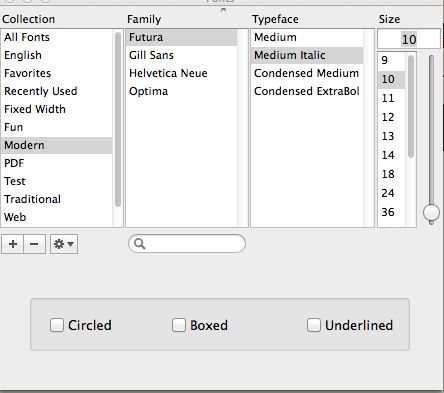Pick the Condensed ExtraBold typeface
This screenshot has height=393, width=444.
[307, 91]
